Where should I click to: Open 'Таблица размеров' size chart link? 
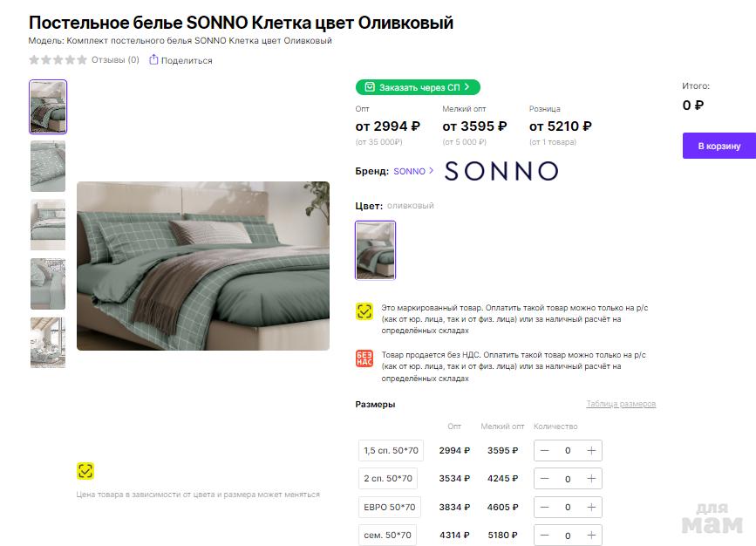pos(621,404)
